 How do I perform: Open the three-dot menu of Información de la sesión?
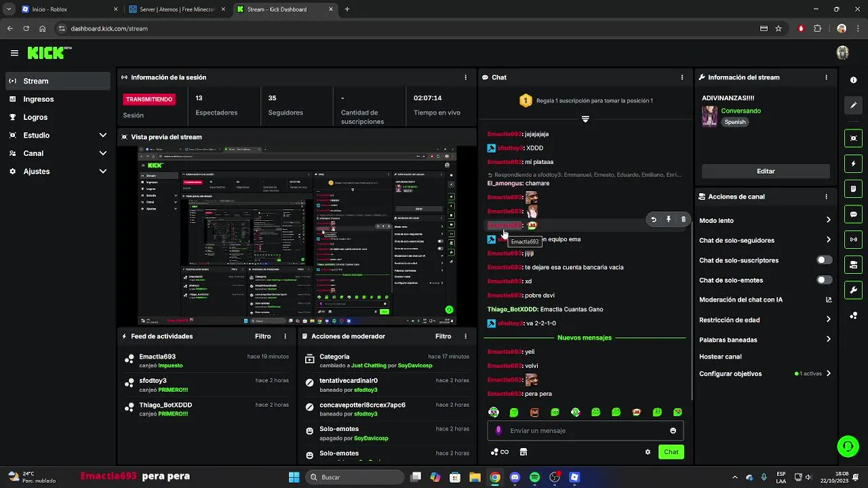tap(465, 77)
